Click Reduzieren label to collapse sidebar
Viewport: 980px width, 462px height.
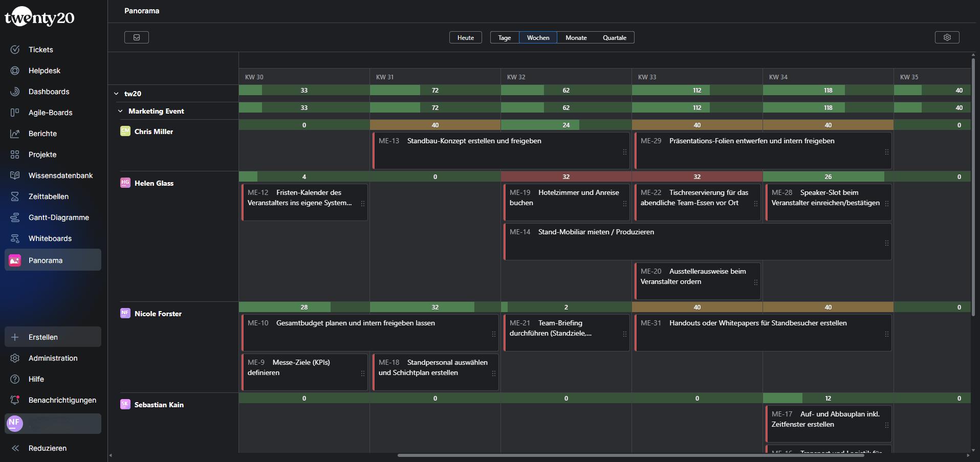pyautogui.click(x=48, y=448)
